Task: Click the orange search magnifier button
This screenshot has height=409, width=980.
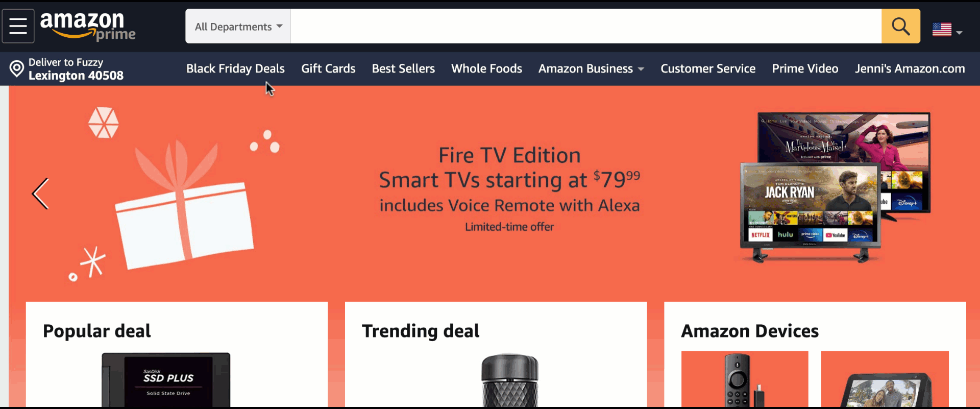Action: 901,26
